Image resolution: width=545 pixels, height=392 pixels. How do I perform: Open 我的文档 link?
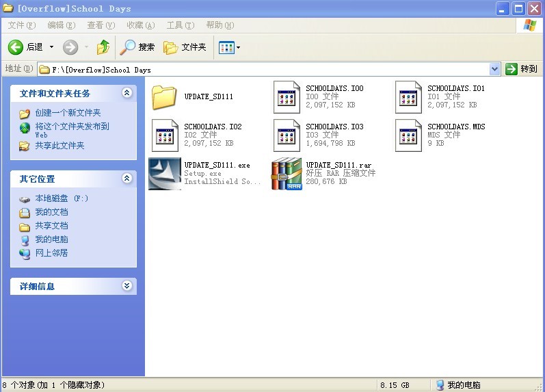(51, 212)
